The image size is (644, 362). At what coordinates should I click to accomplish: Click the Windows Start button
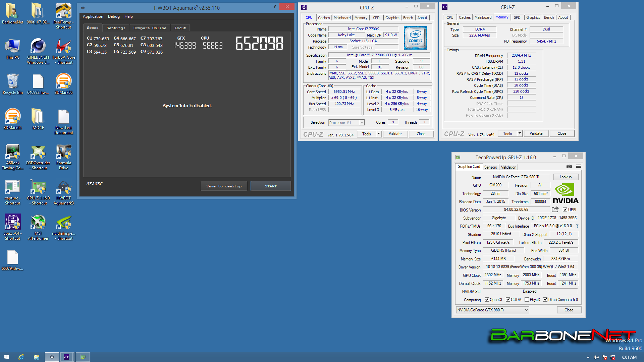(6, 357)
